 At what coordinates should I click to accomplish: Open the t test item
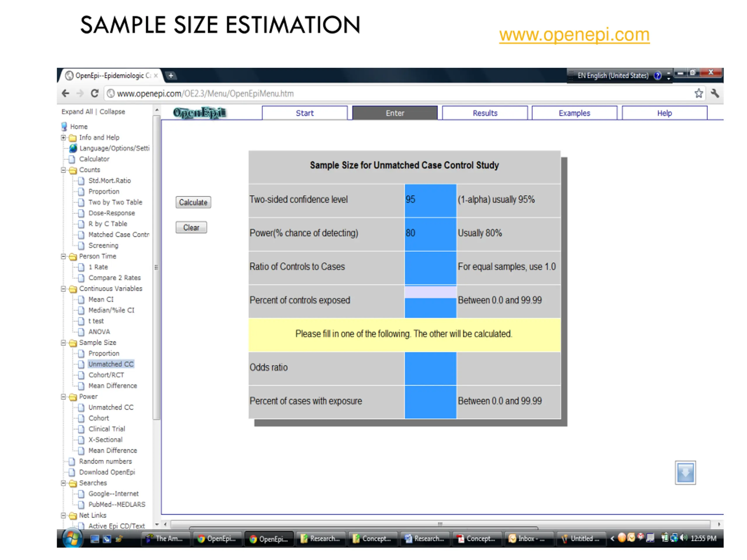(x=96, y=321)
